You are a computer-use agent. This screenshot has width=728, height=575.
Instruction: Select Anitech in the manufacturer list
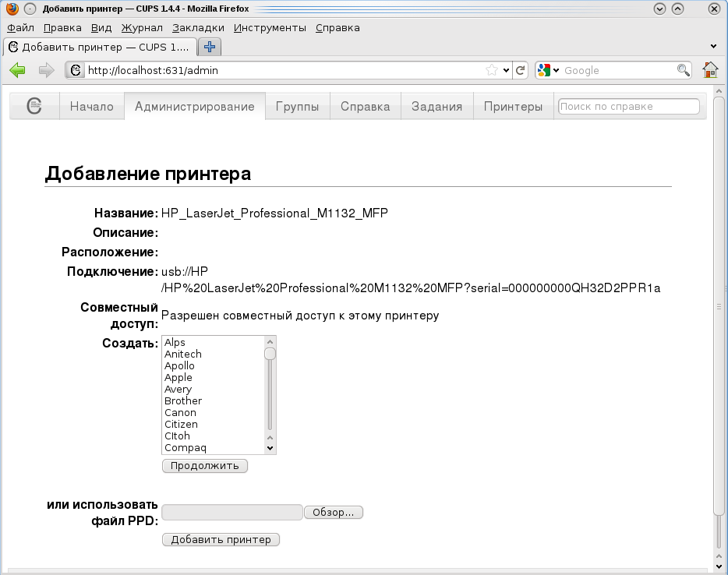pos(214,354)
